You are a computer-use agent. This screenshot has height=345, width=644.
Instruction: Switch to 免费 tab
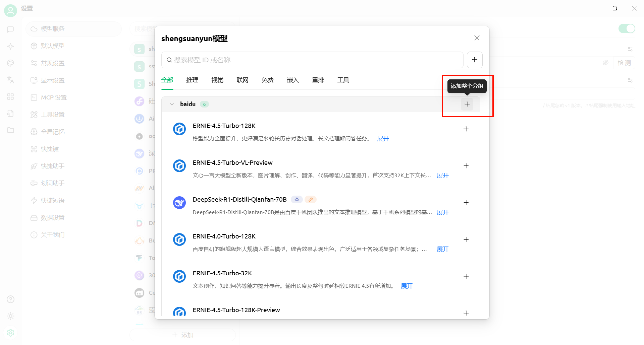(268, 80)
